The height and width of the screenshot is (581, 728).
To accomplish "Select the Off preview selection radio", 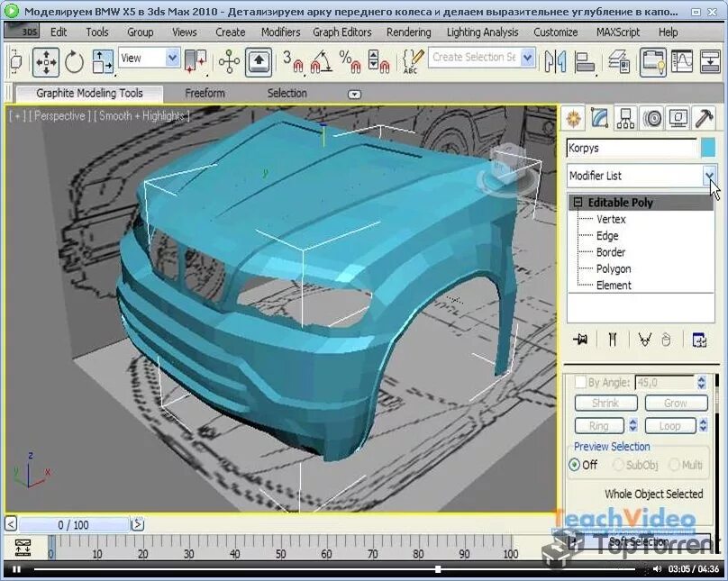I will 575,465.
